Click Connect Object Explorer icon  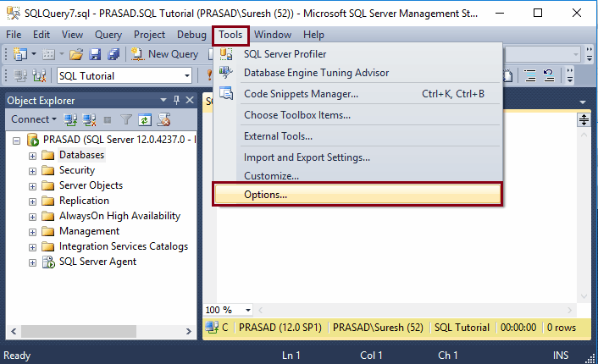(x=70, y=120)
